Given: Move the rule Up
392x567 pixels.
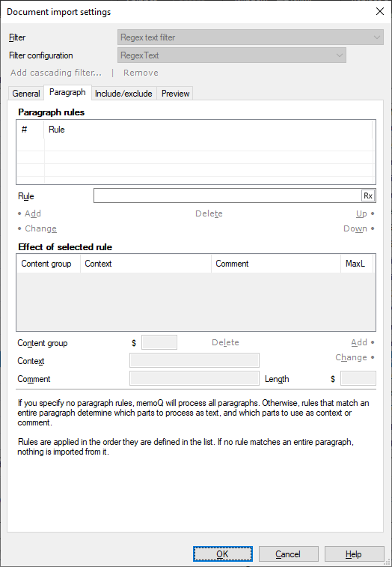Looking at the screenshot, I should (361, 213).
